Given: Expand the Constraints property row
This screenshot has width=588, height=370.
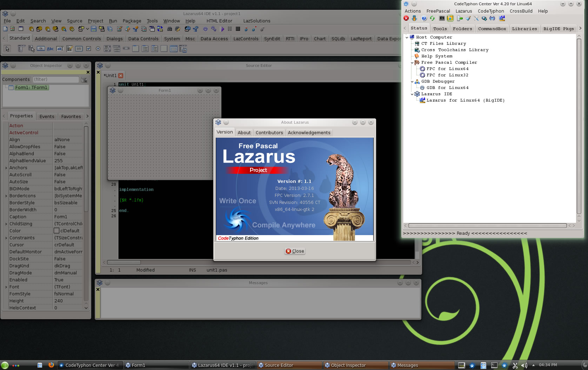Looking at the screenshot, I should (x=6, y=238).
